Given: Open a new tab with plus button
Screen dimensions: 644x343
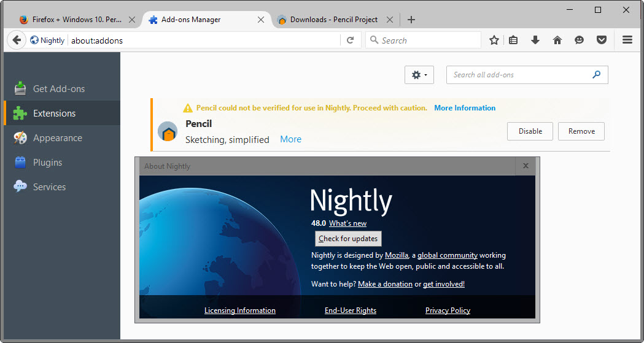Looking at the screenshot, I should click(411, 20).
